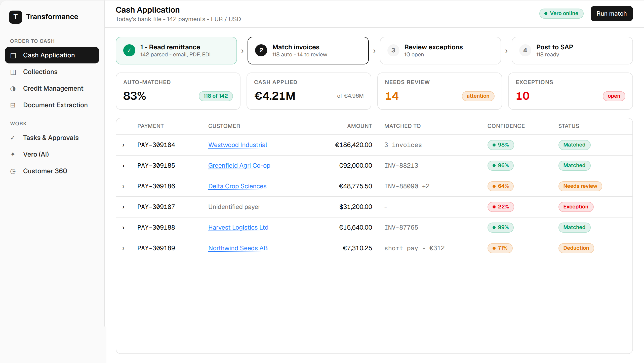Click the Vero (AI) sparkle icon
This screenshot has width=644, height=363.
pyautogui.click(x=13, y=155)
